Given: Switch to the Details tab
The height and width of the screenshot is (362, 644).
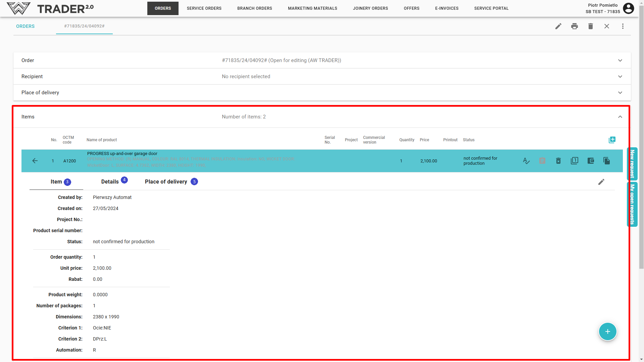Looking at the screenshot, I should tap(110, 182).
